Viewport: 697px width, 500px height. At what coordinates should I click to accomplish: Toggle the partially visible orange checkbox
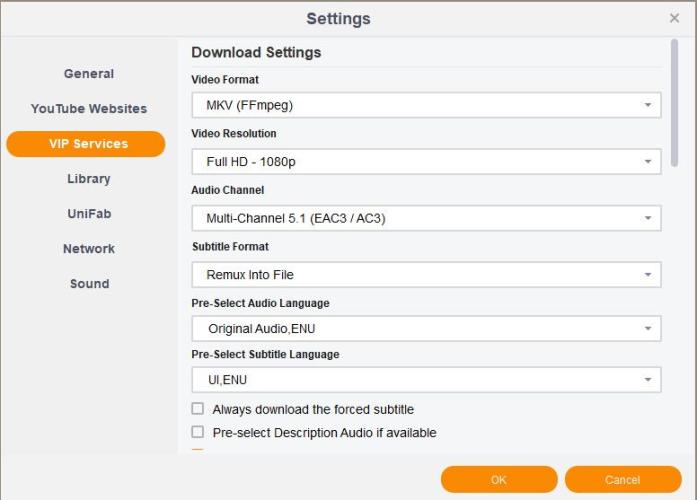point(198,452)
